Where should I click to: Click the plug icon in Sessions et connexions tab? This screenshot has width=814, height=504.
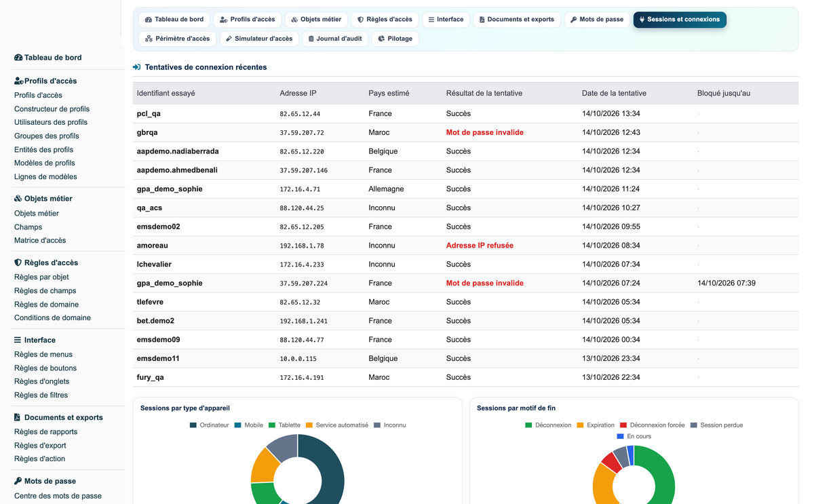pos(642,20)
